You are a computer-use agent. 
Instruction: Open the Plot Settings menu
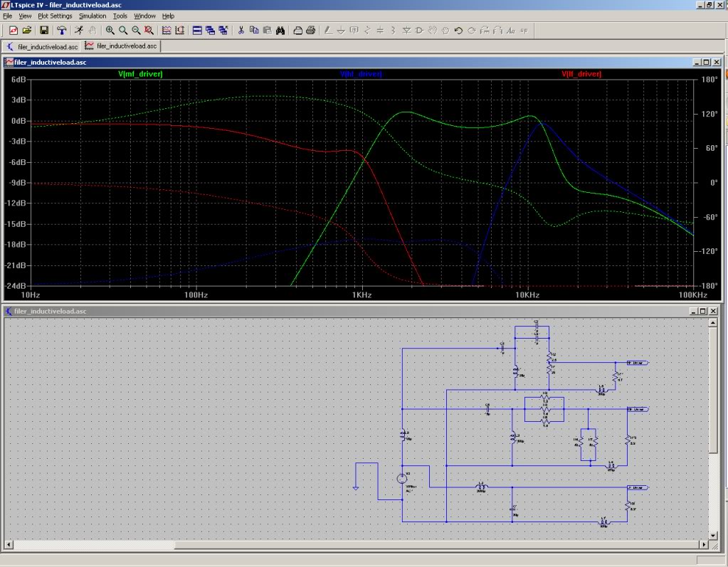(55, 16)
